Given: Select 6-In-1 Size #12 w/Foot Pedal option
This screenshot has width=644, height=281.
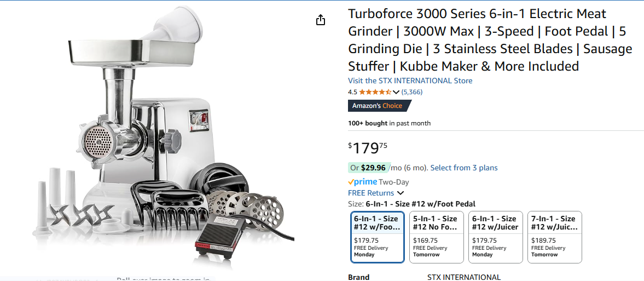Looking at the screenshot, I should point(378,237).
